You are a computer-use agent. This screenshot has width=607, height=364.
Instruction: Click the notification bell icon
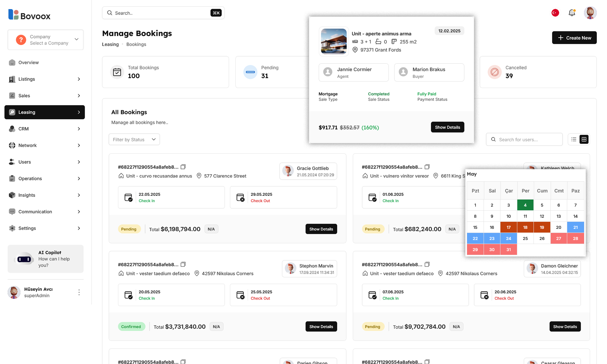[572, 13]
